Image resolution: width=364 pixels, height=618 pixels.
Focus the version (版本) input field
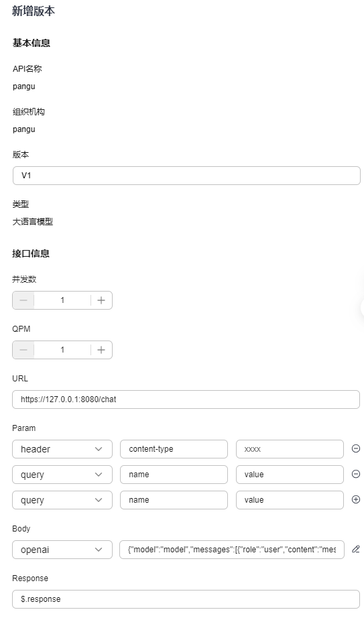(x=186, y=176)
